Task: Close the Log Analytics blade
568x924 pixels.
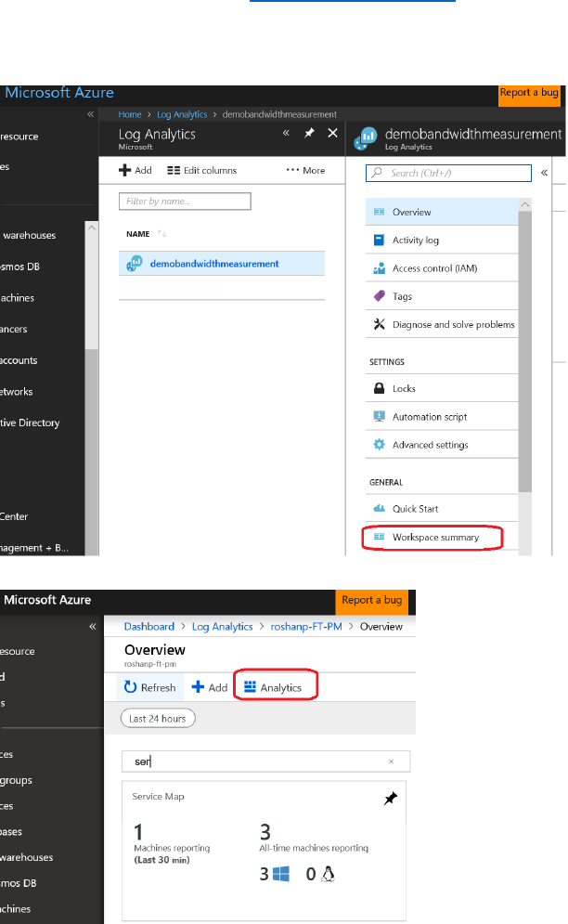Action: 332,134
